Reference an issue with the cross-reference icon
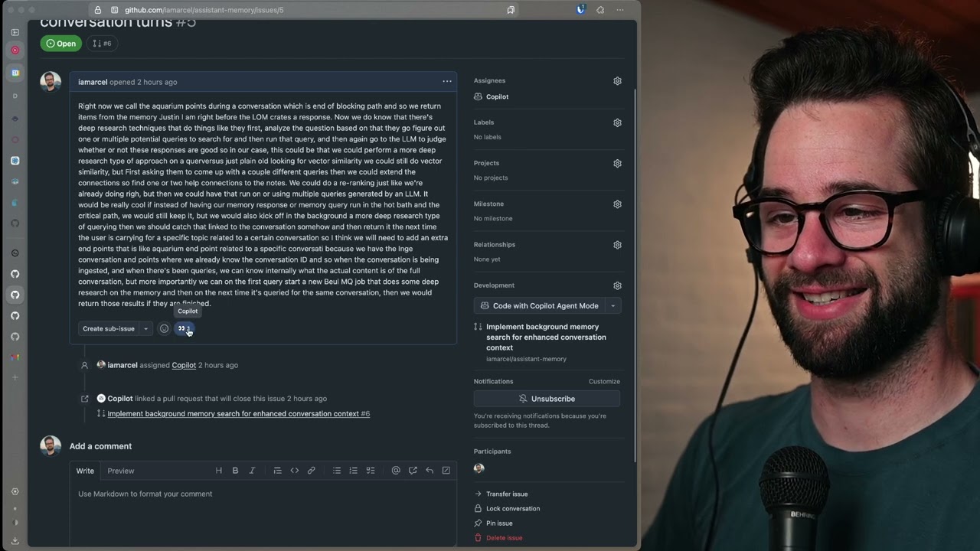980x551 pixels. click(413, 471)
